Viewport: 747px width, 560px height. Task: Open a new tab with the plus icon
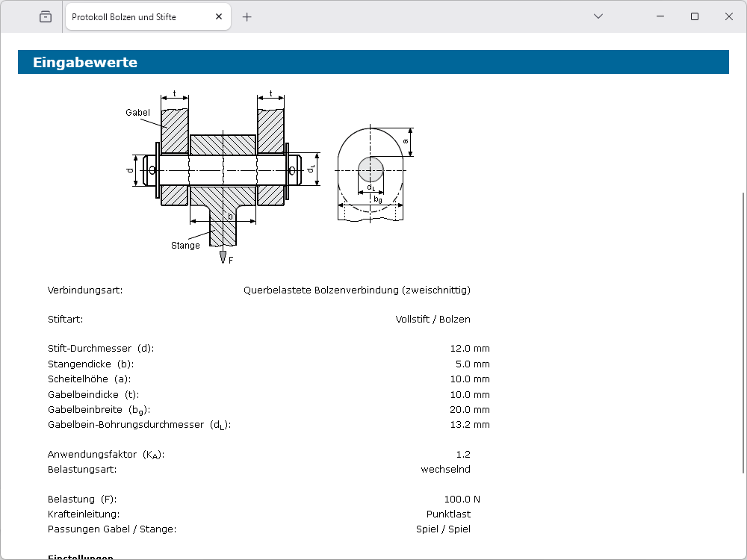coord(247,16)
